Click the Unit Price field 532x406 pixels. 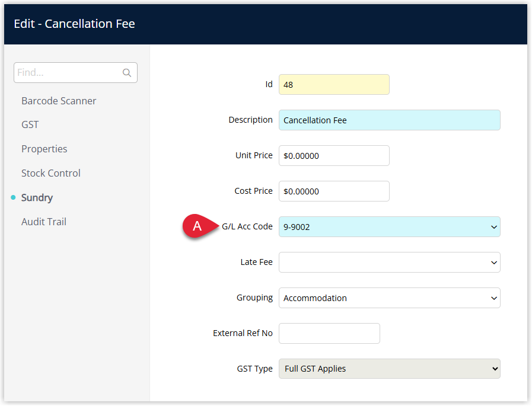334,156
